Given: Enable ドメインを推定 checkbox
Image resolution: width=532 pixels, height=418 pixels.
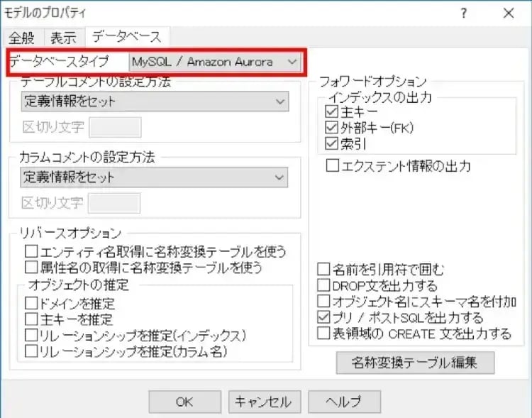Looking at the screenshot, I should (x=31, y=304).
